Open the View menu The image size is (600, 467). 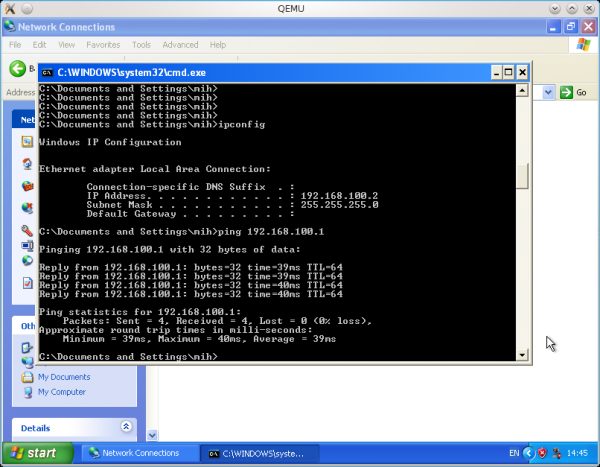[67, 45]
